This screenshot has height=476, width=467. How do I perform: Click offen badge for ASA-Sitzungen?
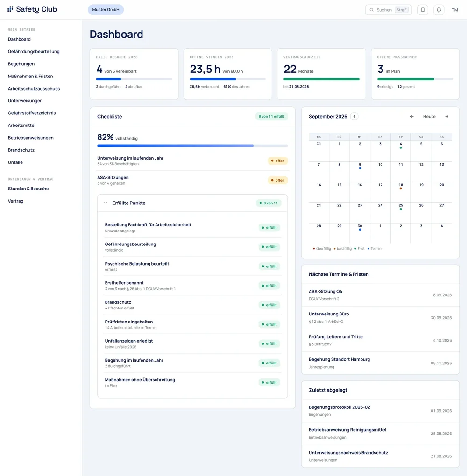(x=278, y=180)
